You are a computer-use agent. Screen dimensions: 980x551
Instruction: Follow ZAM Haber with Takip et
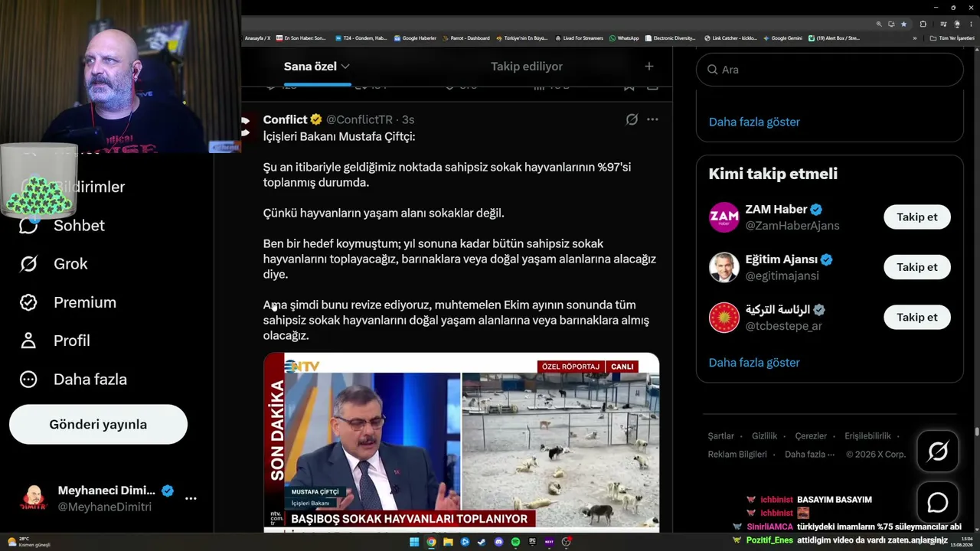coord(917,217)
